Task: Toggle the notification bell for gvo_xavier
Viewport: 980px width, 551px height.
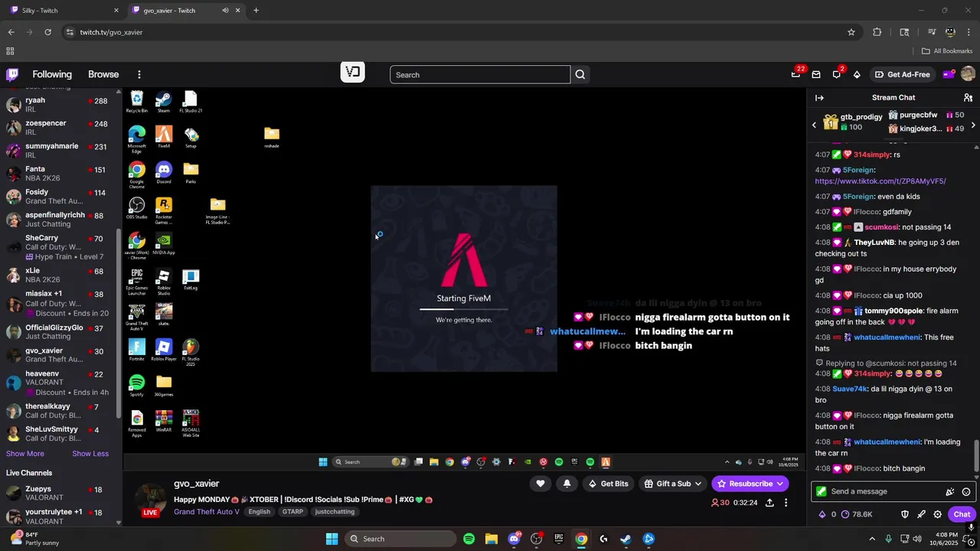Action: point(567,484)
